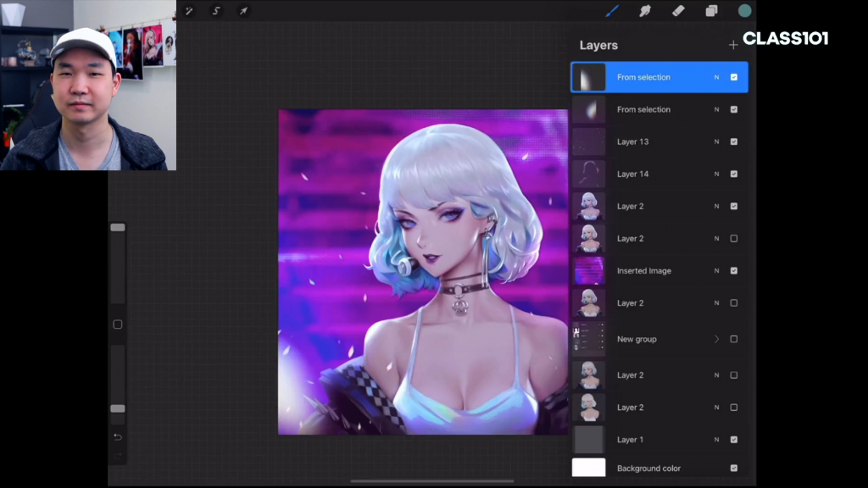Open the Adjustments magic wand menu
868x488 pixels.
(189, 11)
